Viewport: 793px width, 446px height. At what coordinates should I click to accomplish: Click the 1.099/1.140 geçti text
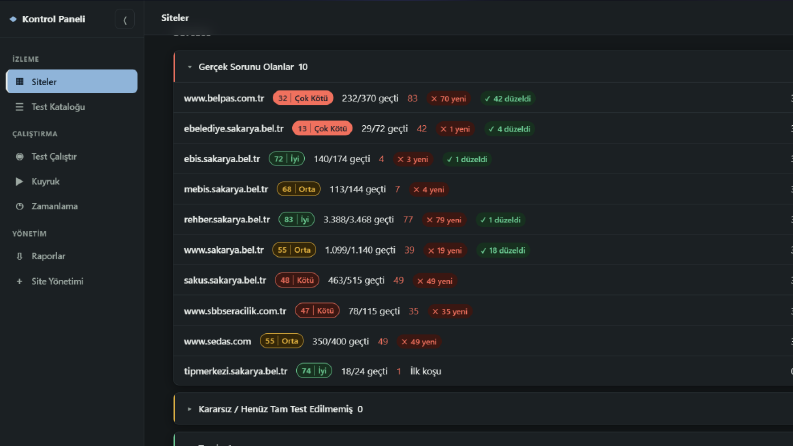pyautogui.click(x=360, y=250)
